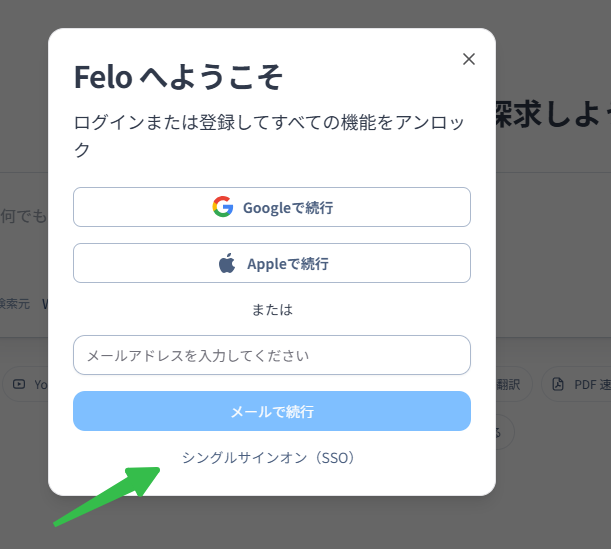Click the または divider text
Viewport: 611px width, 549px height.
272,310
